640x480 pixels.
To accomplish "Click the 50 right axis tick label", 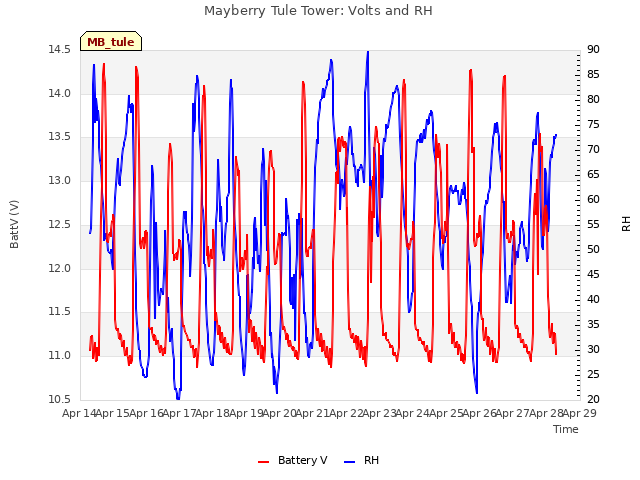I will pyautogui.click(x=593, y=249).
